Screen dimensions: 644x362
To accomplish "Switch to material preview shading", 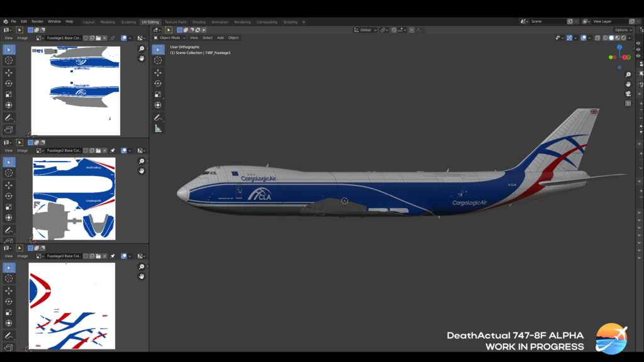I will pyautogui.click(x=618, y=38).
